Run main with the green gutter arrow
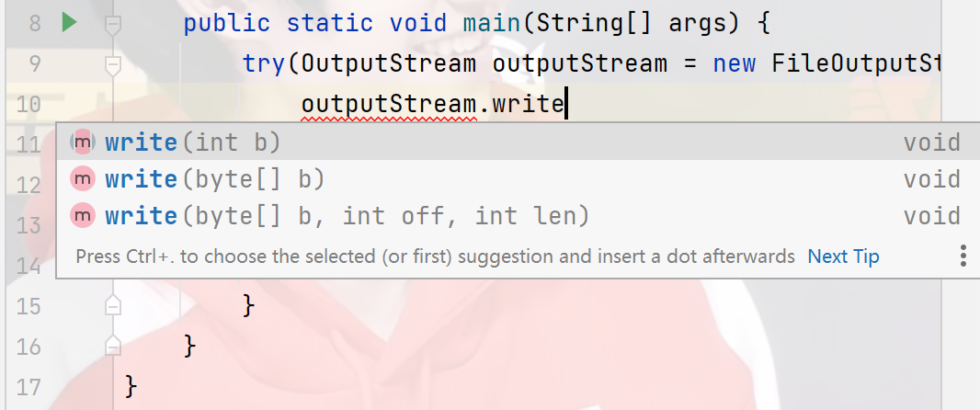 (x=69, y=23)
